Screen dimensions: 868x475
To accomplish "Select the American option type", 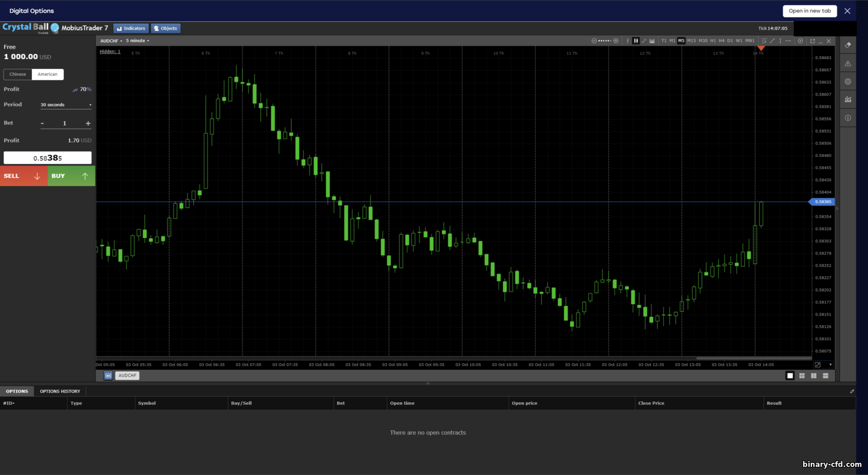I will 47,74.
